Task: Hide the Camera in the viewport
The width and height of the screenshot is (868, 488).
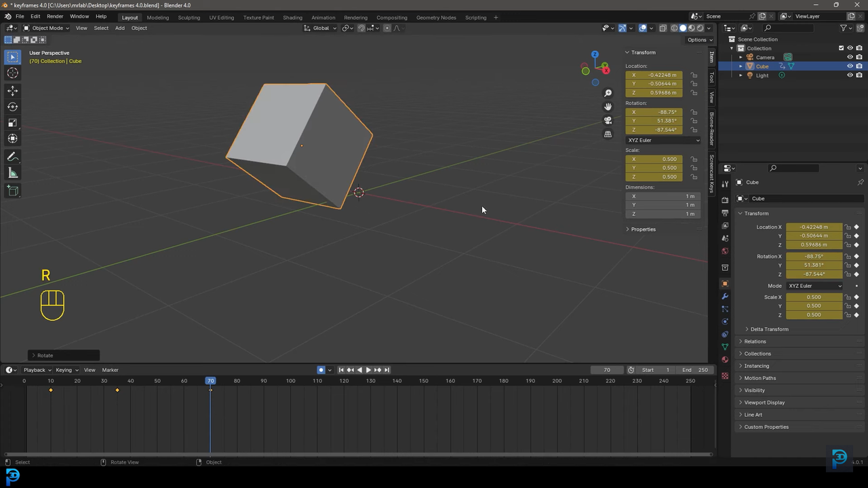Action: (850, 57)
